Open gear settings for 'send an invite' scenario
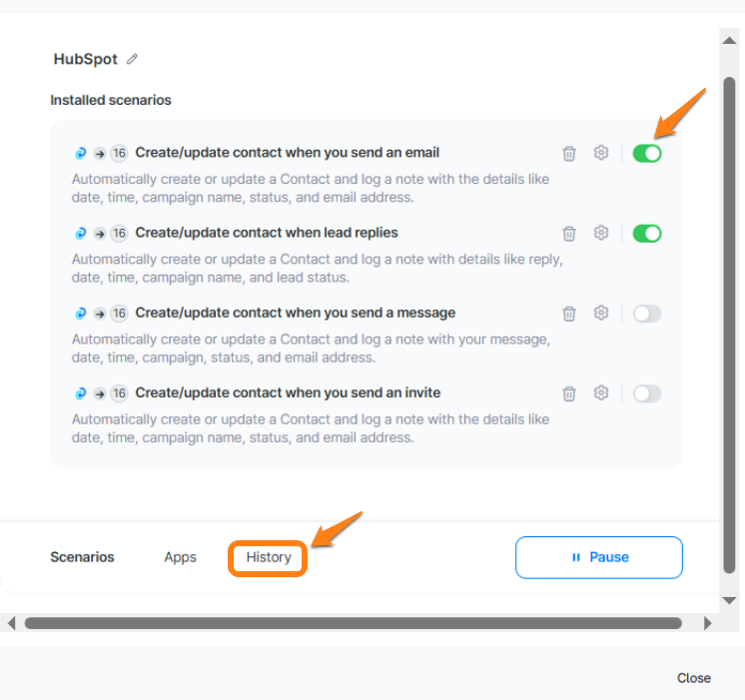745x700 pixels. point(601,393)
